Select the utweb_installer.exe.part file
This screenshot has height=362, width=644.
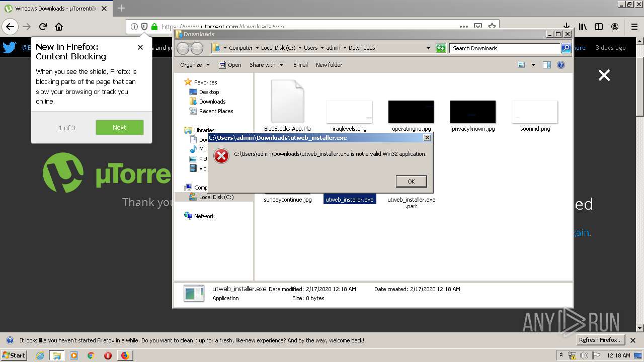411,203
